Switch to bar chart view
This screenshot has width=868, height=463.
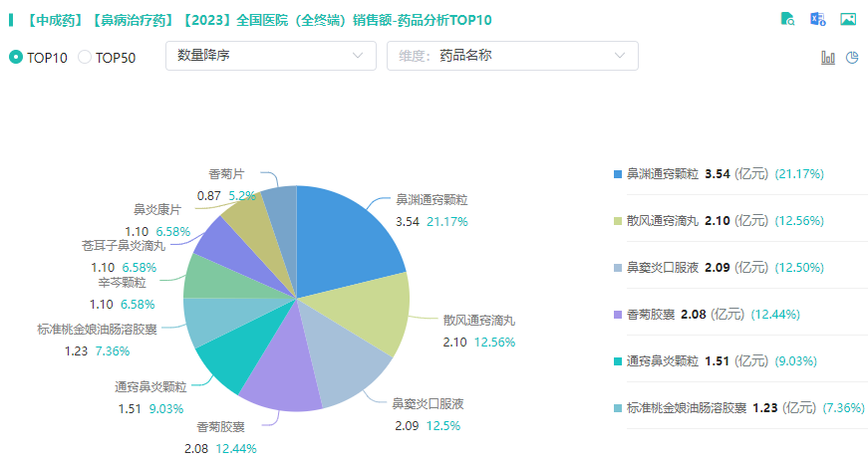(827, 58)
